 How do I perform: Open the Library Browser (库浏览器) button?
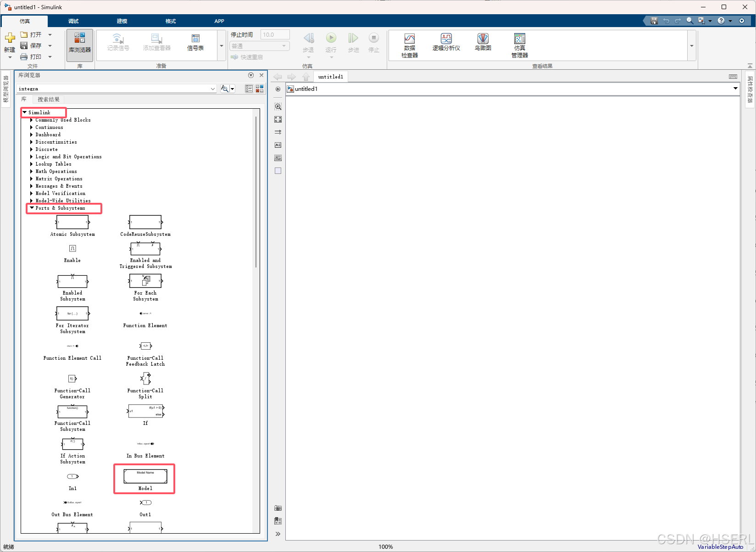pyautogui.click(x=80, y=45)
